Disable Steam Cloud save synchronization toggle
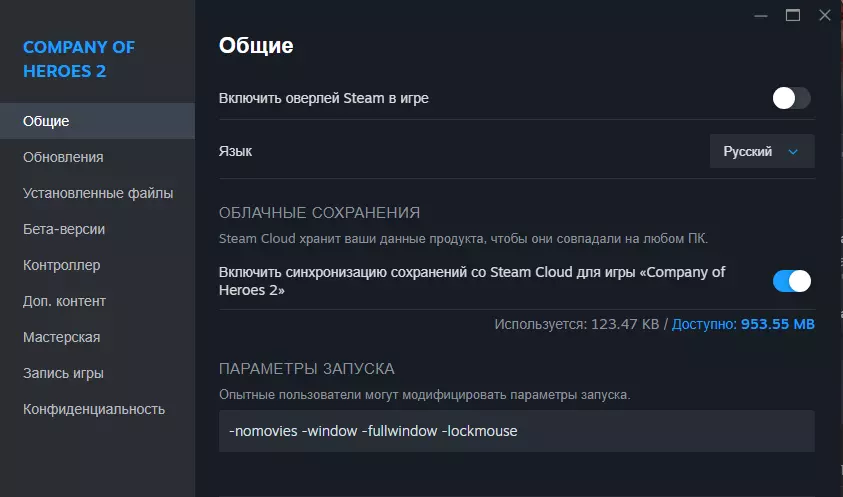This screenshot has width=843, height=497. tap(791, 281)
